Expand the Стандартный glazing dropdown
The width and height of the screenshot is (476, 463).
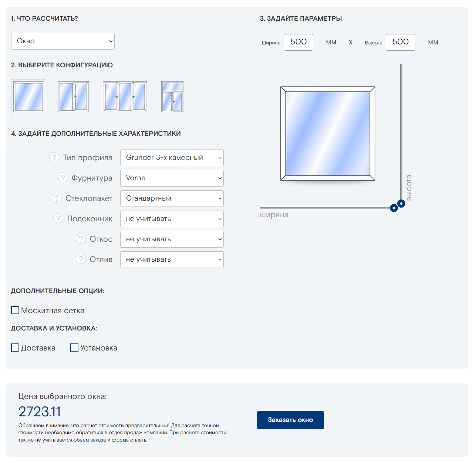[x=172, y=198]
